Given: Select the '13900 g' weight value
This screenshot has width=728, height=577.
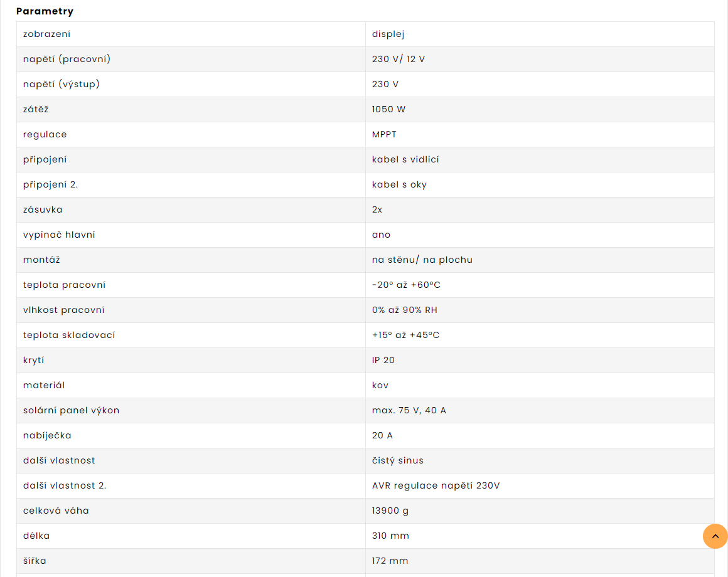Looking at the screenshot, I should [x=390, y=511].
